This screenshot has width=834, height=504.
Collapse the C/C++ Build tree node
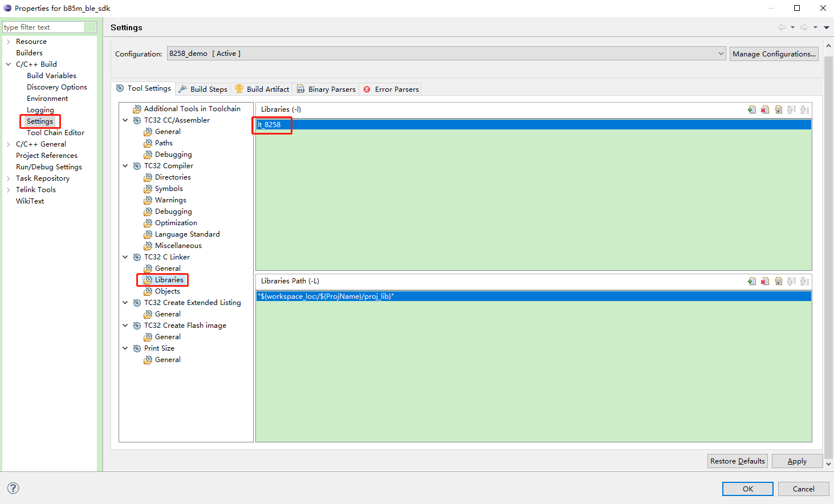[x=9, y=64]
